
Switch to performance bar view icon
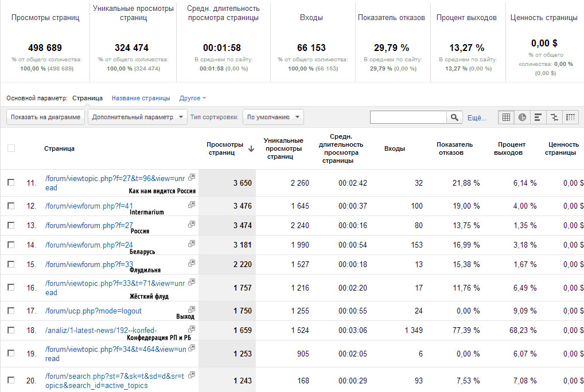pos(538,117)
